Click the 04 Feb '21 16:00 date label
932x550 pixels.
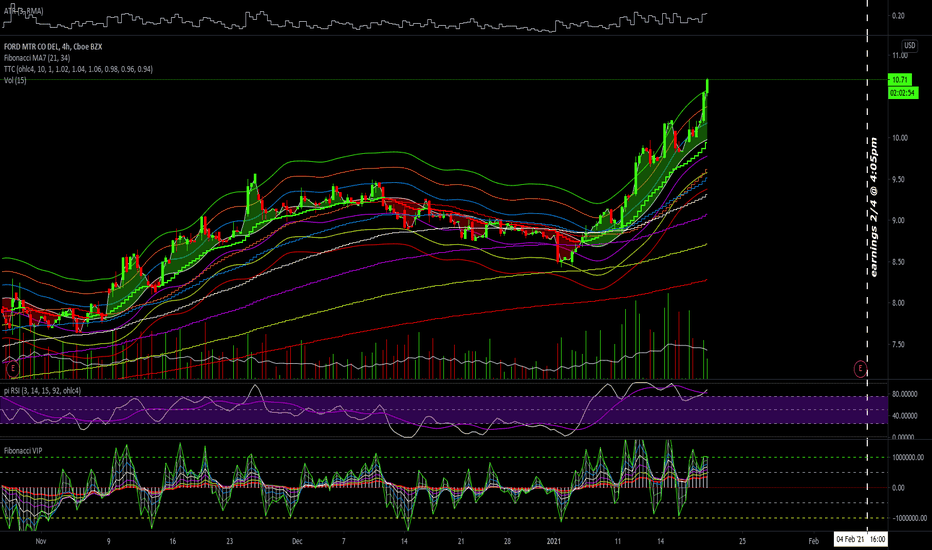point(860,539)
